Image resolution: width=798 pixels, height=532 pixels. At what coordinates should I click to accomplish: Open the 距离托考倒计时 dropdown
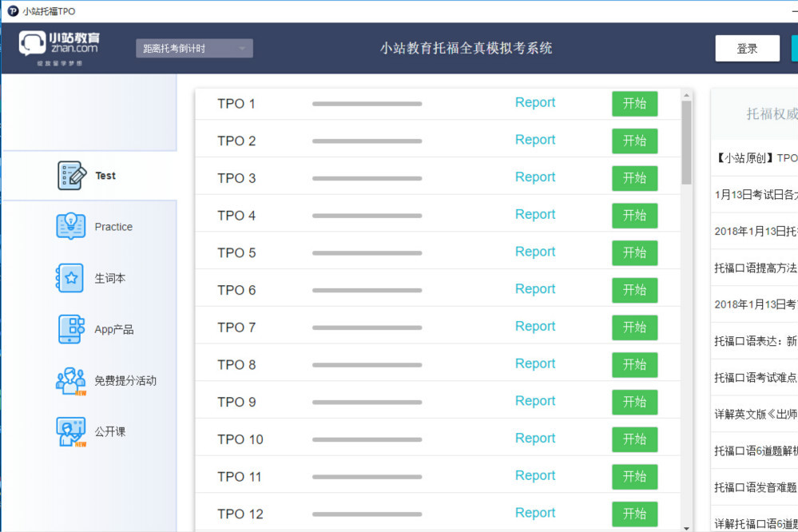click(x=194, y=49)
